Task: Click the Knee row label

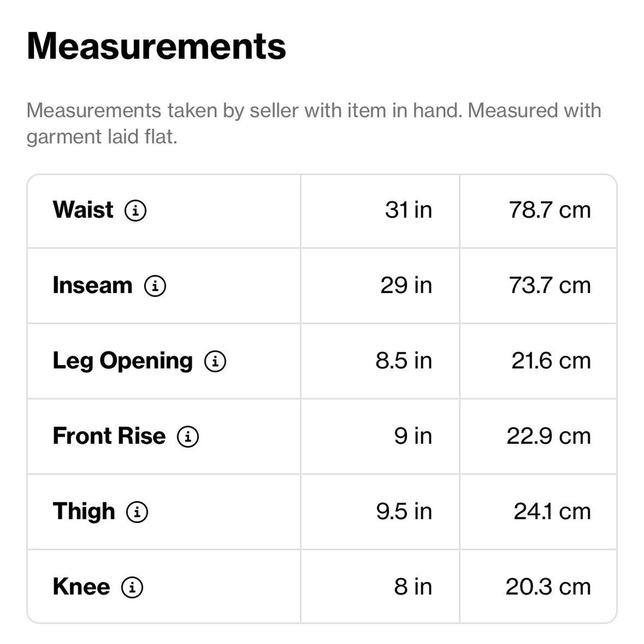Action: tap(81, 587)
